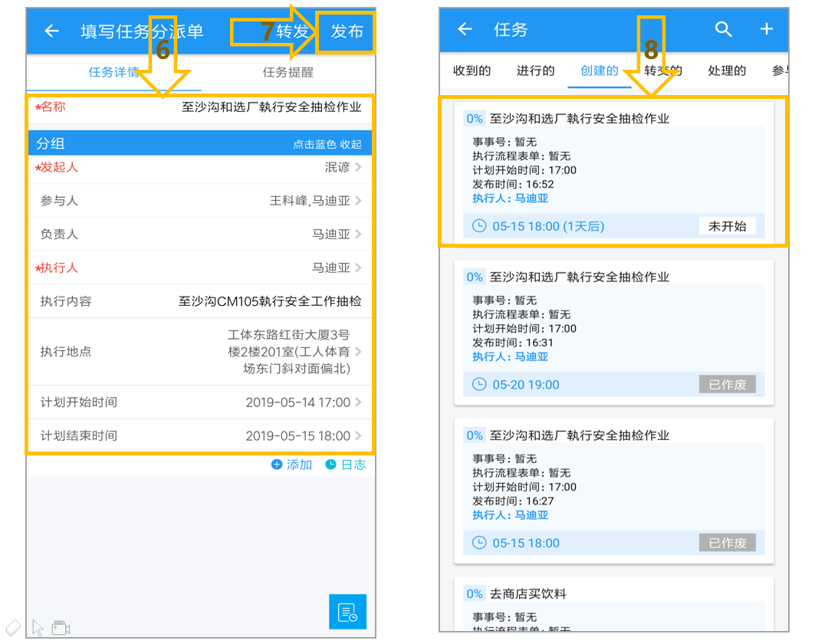
Task: Open 参与人 selection chevron
Action: click(x=359, y=201)
